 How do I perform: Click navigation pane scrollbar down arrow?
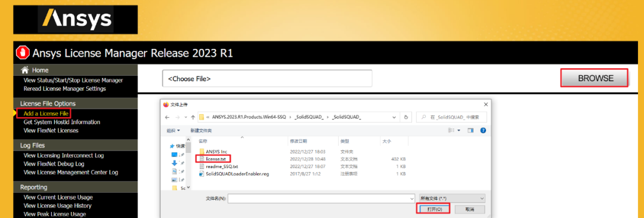click(x=188, y=187)
